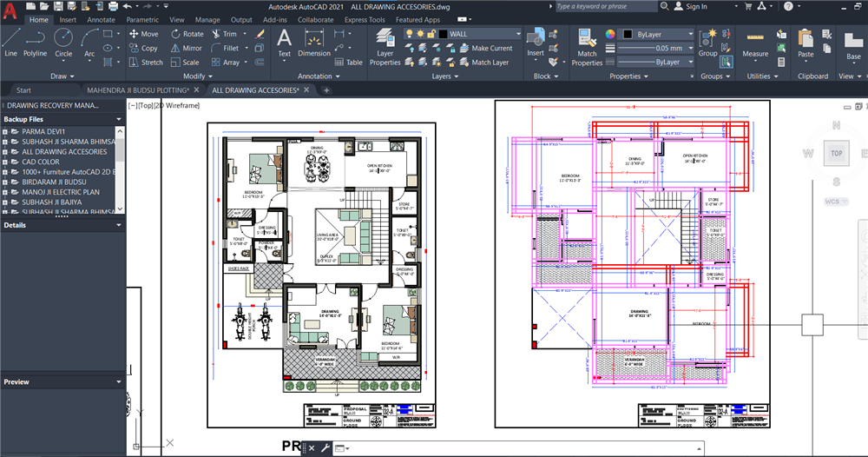Activate the Circle tool

(x=63, y=42)
